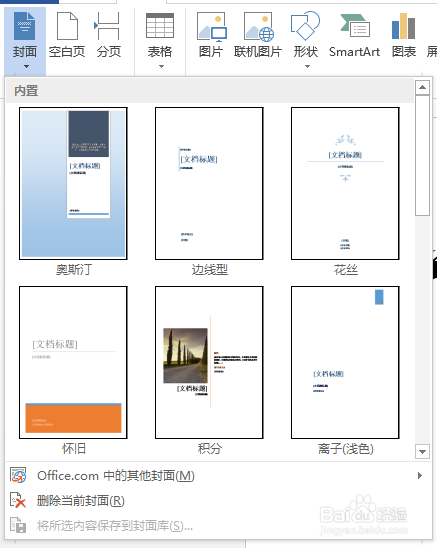Open the 表格 table insert menu
The image size is (437, 548).
coord(160,40)
